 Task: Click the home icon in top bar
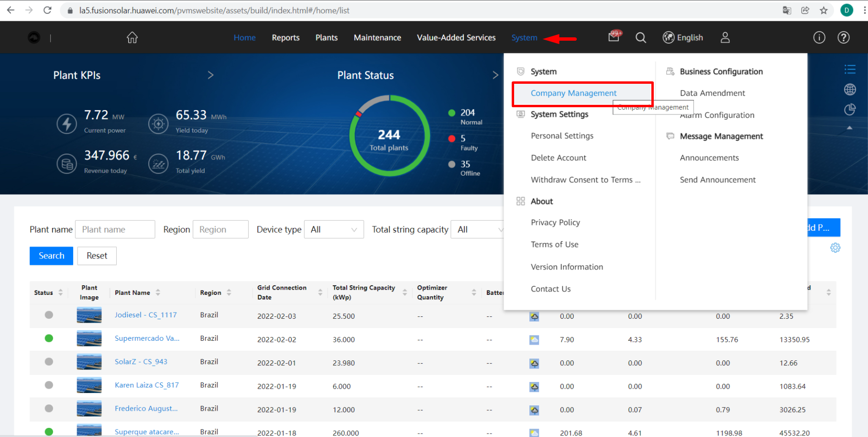click(132, 38)
